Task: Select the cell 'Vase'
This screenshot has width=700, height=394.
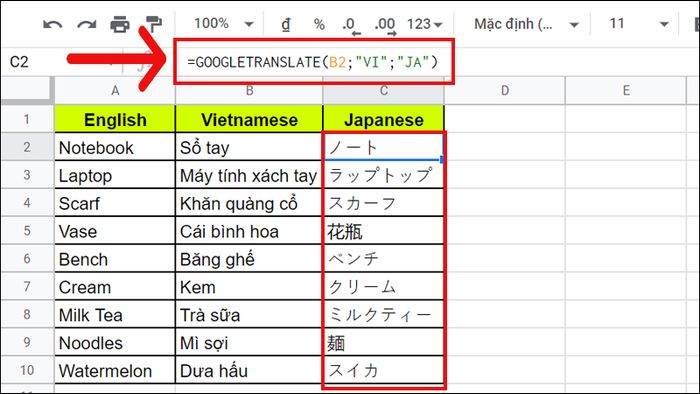Action: pyautogui.click(x=115, y=231)
